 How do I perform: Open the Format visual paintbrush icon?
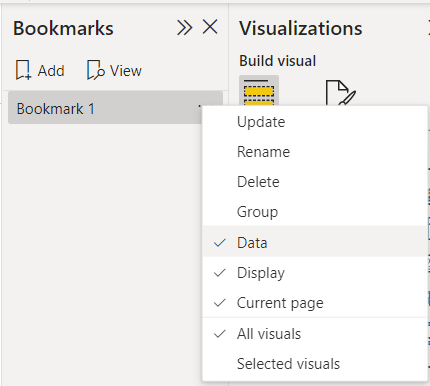click(x=340, y=92)
